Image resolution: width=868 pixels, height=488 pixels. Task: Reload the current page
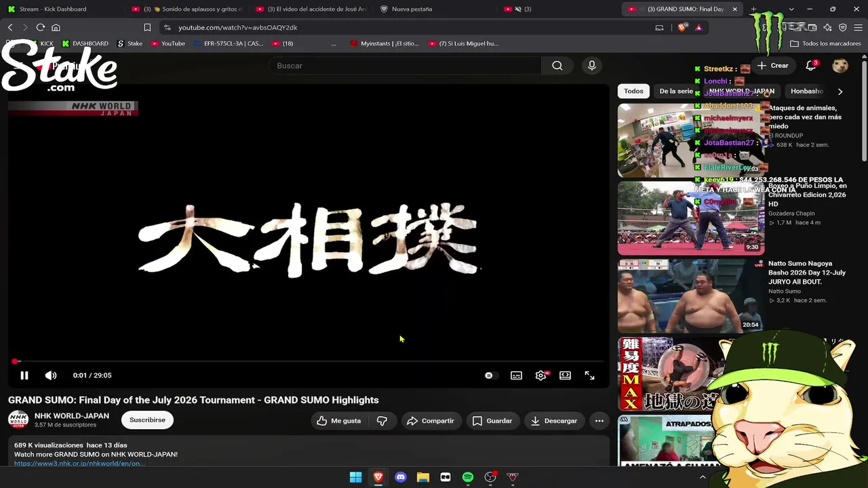[41, 28]
